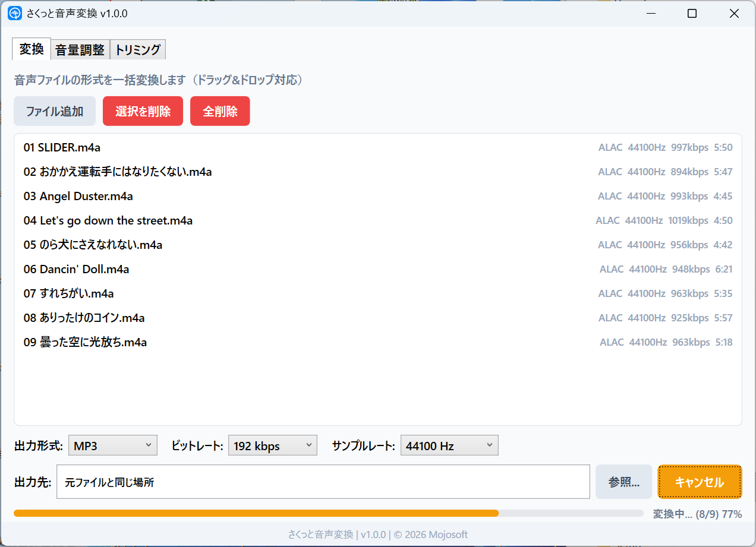Screen dimensions: 756x547
Task: Switch to the 音量調整 tab
Action: pyautogui.click(x=80, y=50)
